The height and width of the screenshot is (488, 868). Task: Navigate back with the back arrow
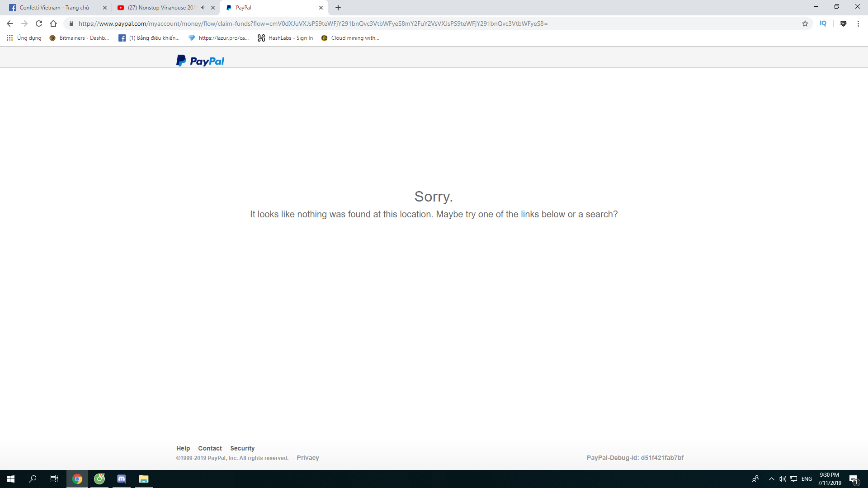coord(10,23)
